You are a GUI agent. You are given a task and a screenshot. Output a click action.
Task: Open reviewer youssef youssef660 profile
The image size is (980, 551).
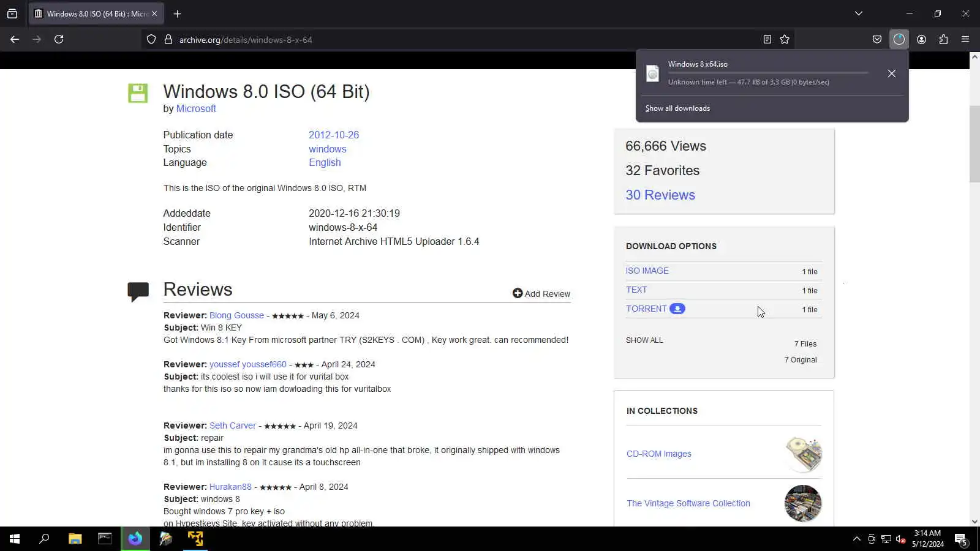tap(248, 364)
